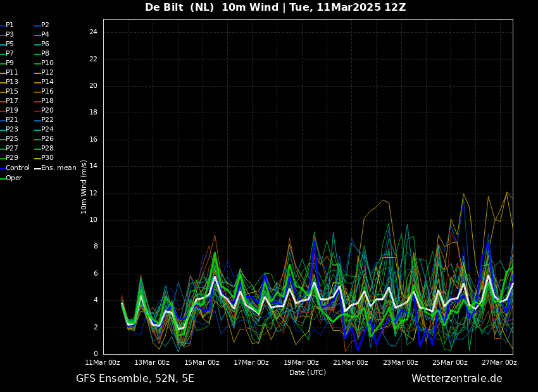Click the P5 legend entry
Viewport: 538px width, 392px height.
[7, 44]
